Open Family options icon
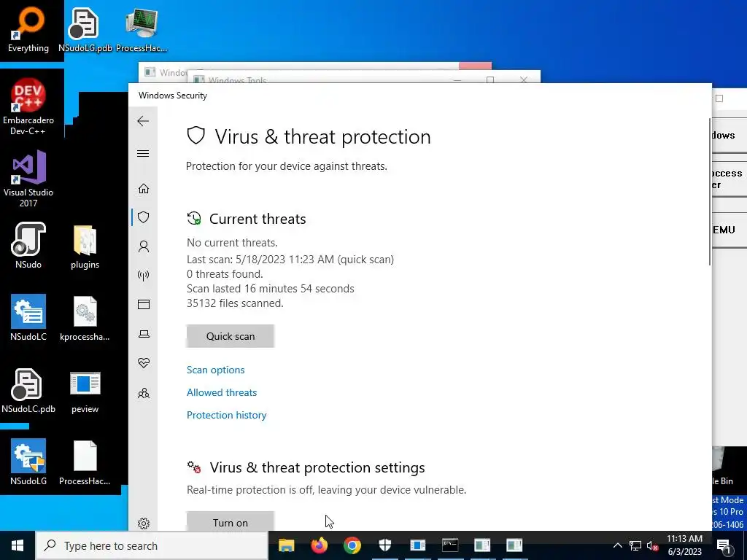Viewport: 747px width, 560px height. click(x=144, y=393)
